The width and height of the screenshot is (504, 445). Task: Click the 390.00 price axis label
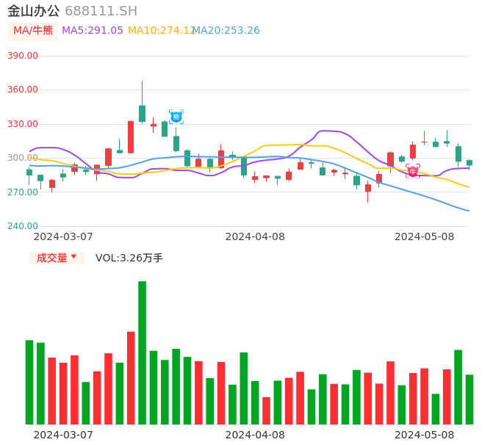pos(23,56)
